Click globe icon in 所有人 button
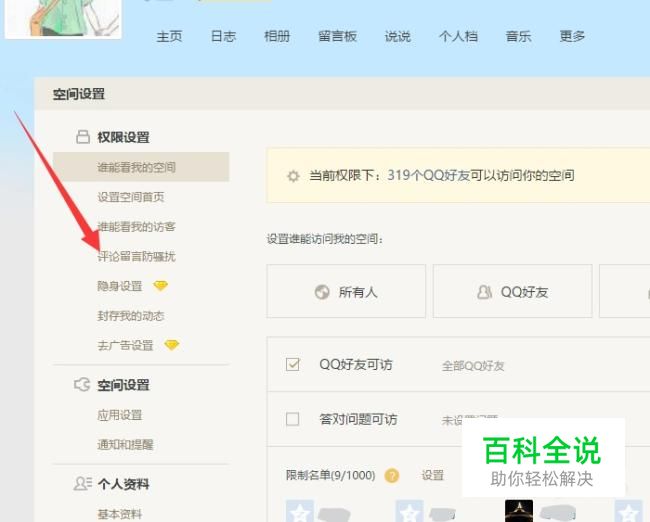This screenshot has width=650, height=522. click(322, 292)
